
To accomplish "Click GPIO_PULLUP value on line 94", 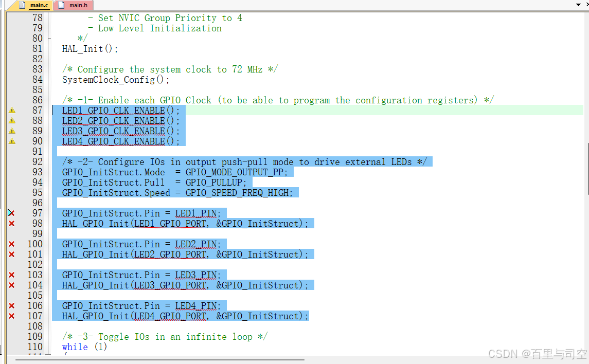I will coord(214,183).
